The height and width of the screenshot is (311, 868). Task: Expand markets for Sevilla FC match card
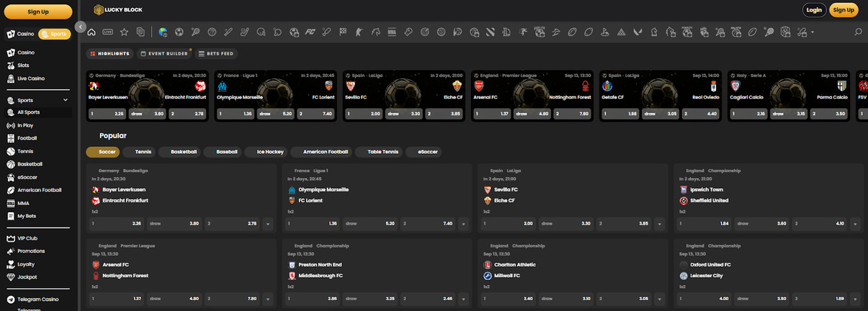click(x=661, y=224)
